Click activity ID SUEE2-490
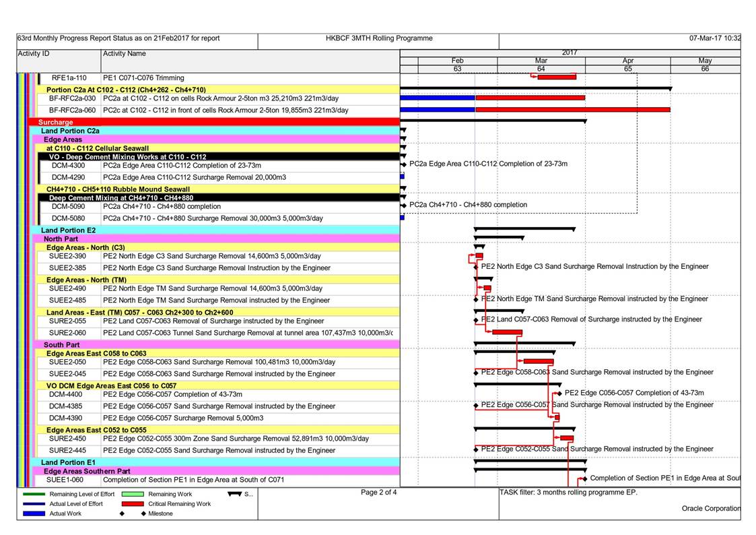Viewport: 756px width, 535px height. 67,288
